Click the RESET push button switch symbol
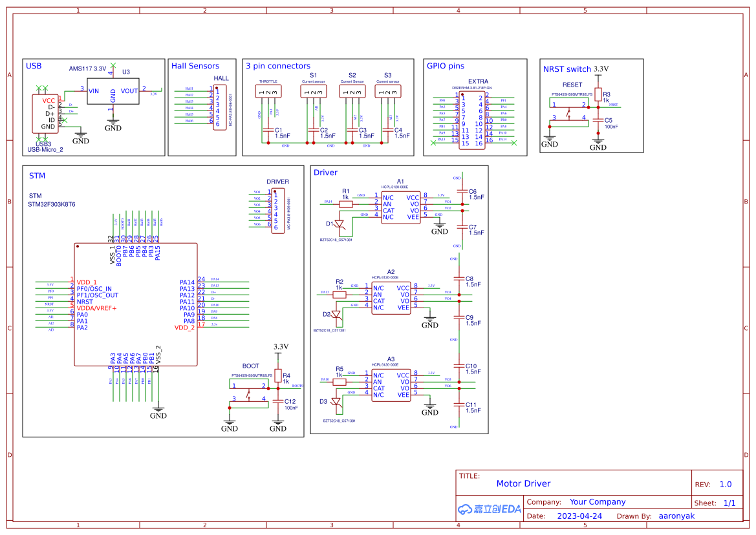The image size is (756, 535). [567, 111]
